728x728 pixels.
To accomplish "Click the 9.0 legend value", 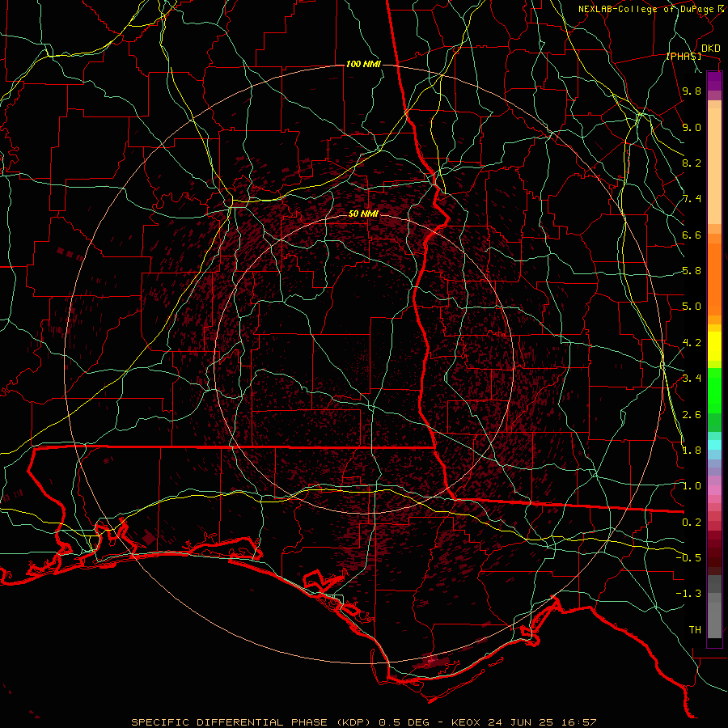I will (692, 128).
